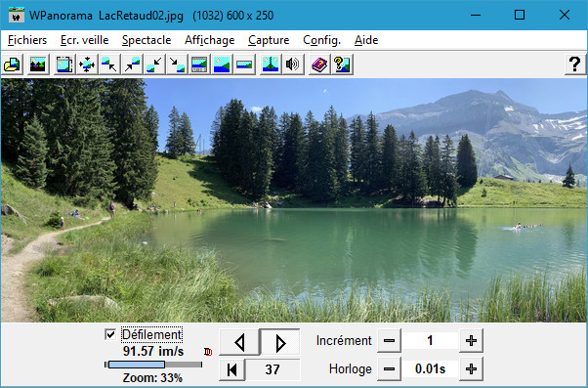
Task: Open the Ecr. veille menu
Action: pyautogui.click(x=84, y=40)
